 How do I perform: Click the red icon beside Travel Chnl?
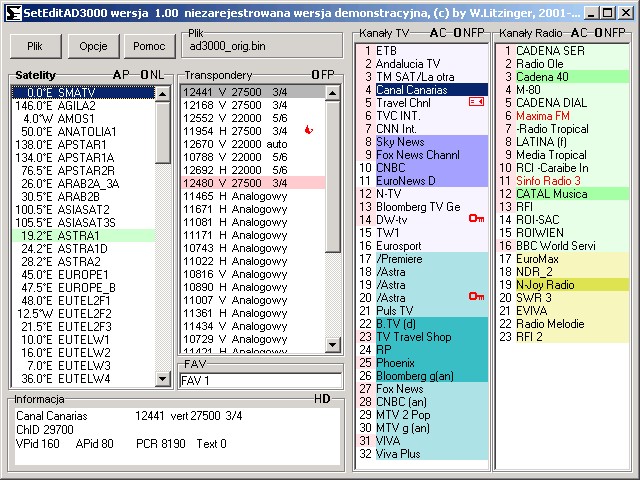pyautogui.click(x=476, y=102)
